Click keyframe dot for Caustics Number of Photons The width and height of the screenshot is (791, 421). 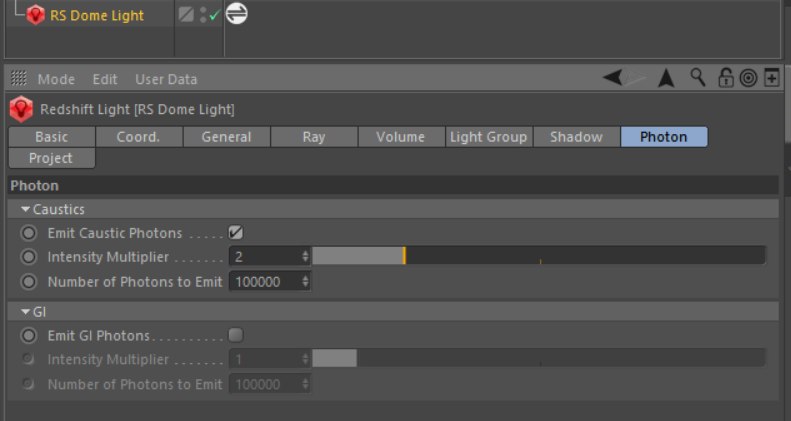(x=29, y=281)
